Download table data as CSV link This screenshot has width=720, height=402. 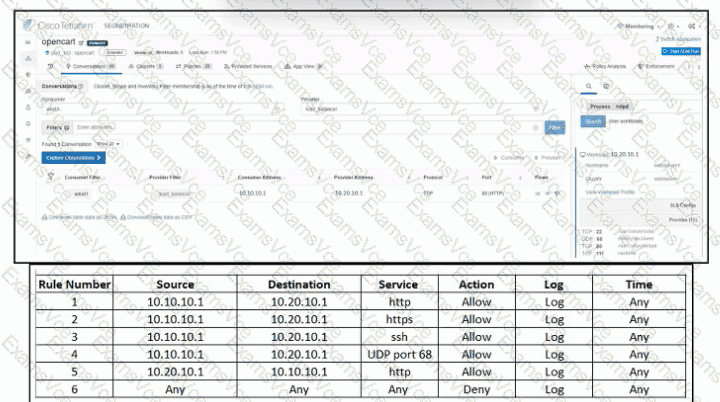156,217
